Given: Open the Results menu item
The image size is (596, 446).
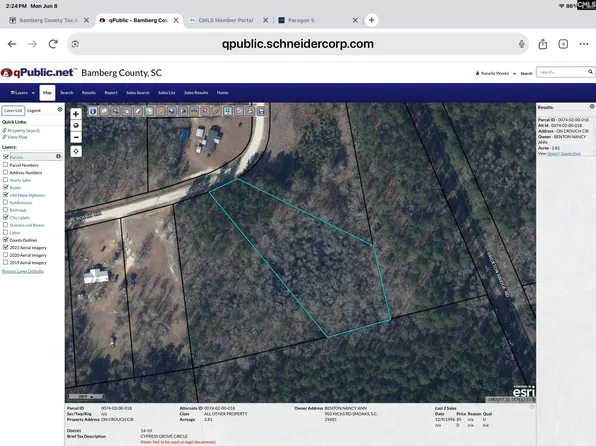Looking at the screenshot, I should tap(89, 93).
